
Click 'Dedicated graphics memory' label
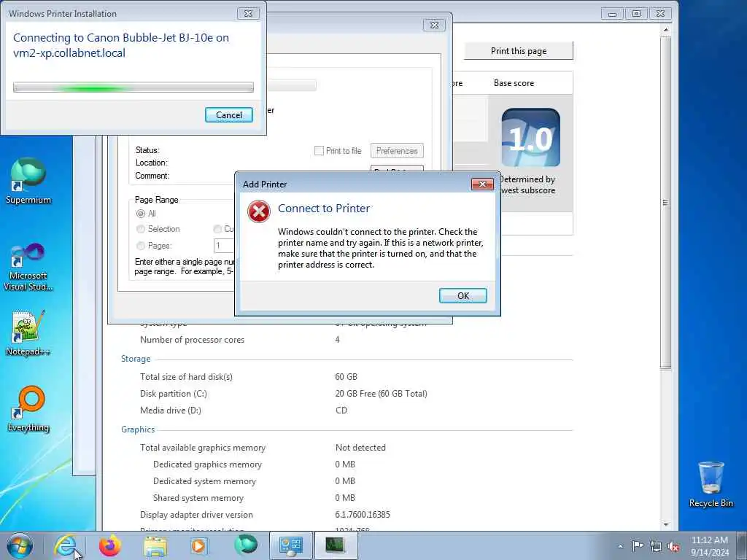pyautogui.click(x=207, y=464)
